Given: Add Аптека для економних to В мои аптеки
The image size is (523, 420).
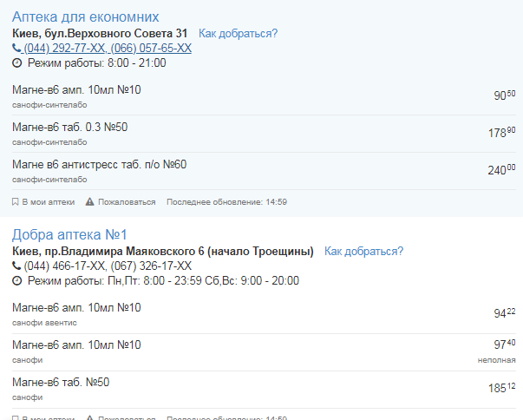Looking at the screenshot, I should click(48, 202).
